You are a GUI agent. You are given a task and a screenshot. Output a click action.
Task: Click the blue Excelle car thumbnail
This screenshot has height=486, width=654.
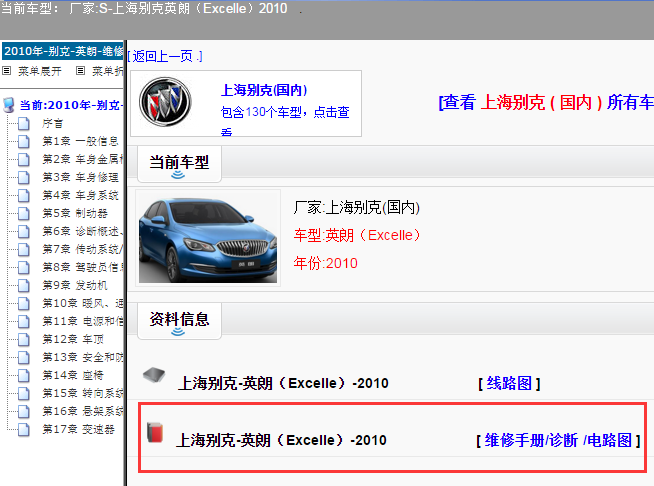coord(208,238)
